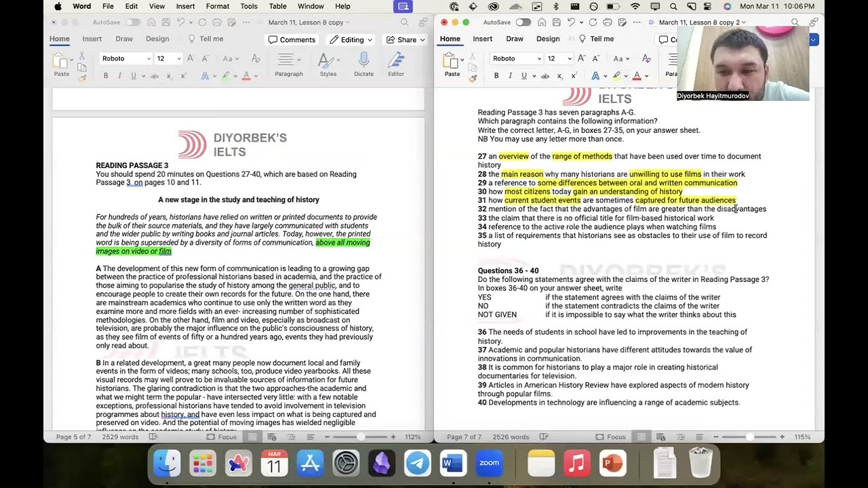
Task: Click Underline in the right Word window
Action: point(524,76)
